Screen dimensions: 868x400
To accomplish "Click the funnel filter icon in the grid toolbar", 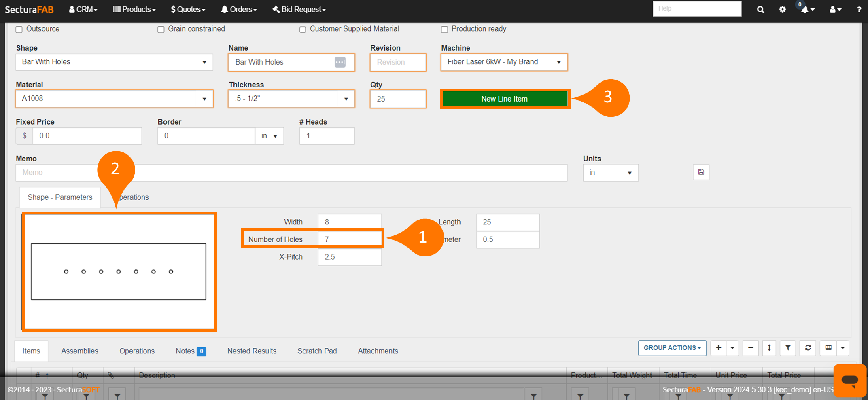I will (x=788, y=348).
